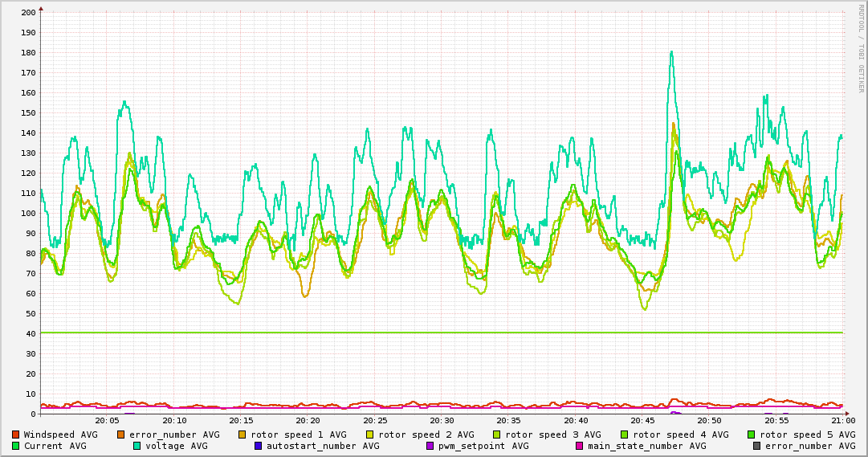Click the 21:00 time axis label
Viewport: 868px width, 457px height.
842,420
